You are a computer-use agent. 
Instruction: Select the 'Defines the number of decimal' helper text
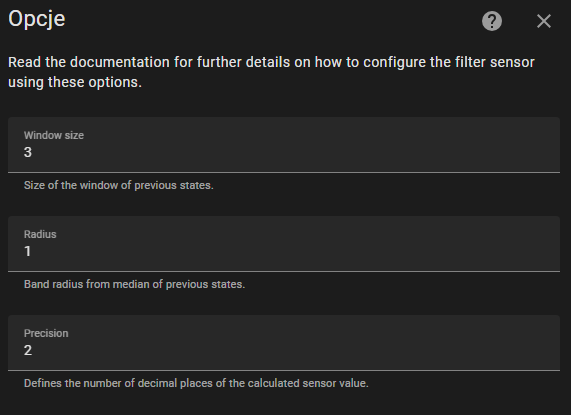tap(196, 383)
